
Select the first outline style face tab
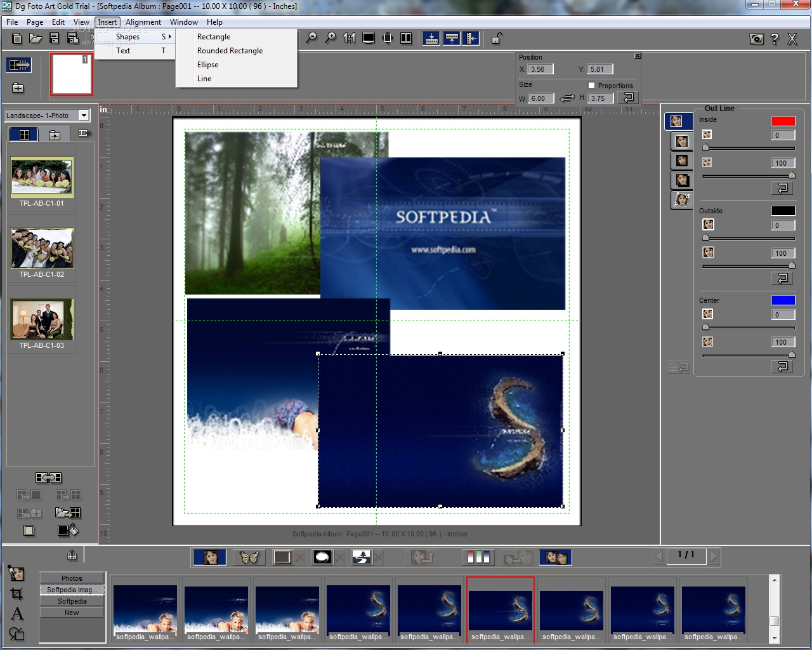click(678, 121)
